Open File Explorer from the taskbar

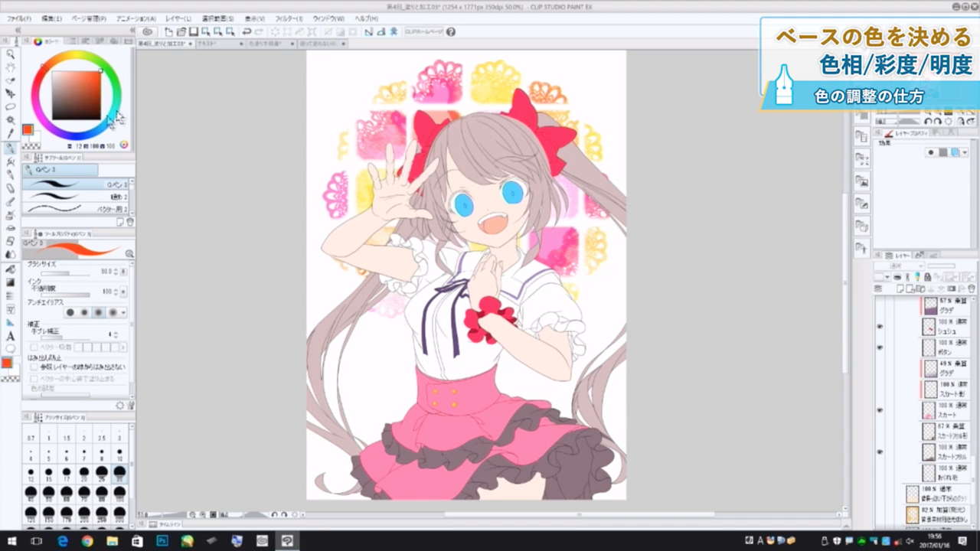(113, 540)
